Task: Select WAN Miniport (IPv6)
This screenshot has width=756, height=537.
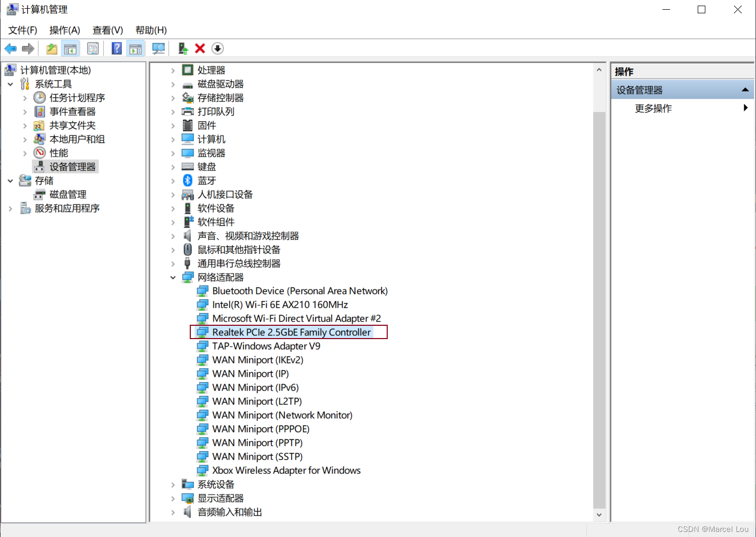Action: coord(256,388)
